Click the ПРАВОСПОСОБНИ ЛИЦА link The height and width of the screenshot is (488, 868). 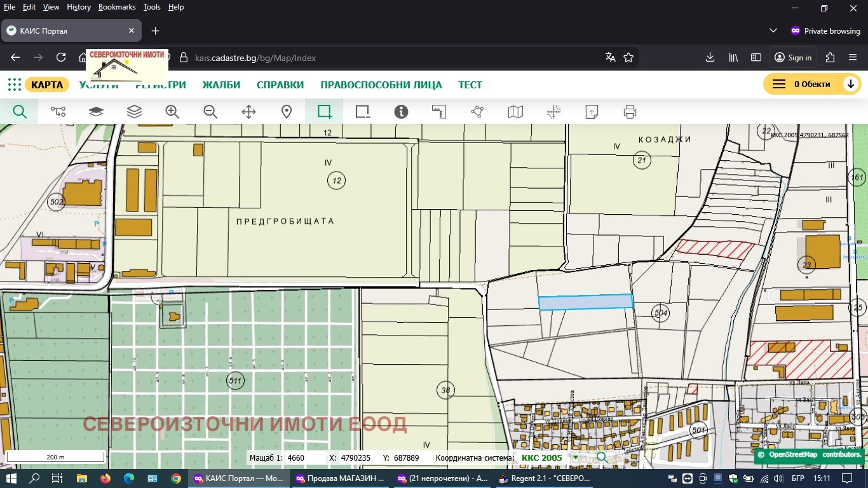pyautogui.click(x=381, y=85)
